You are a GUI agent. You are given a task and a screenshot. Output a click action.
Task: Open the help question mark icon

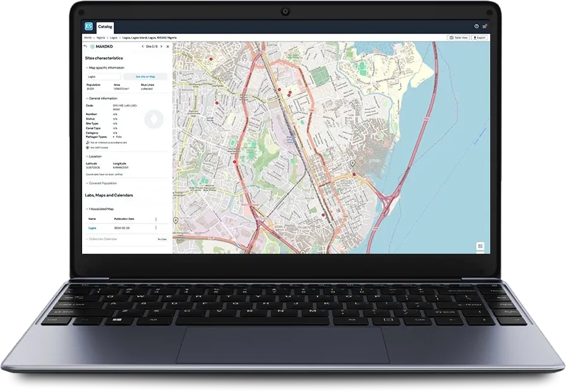[476, 27]
